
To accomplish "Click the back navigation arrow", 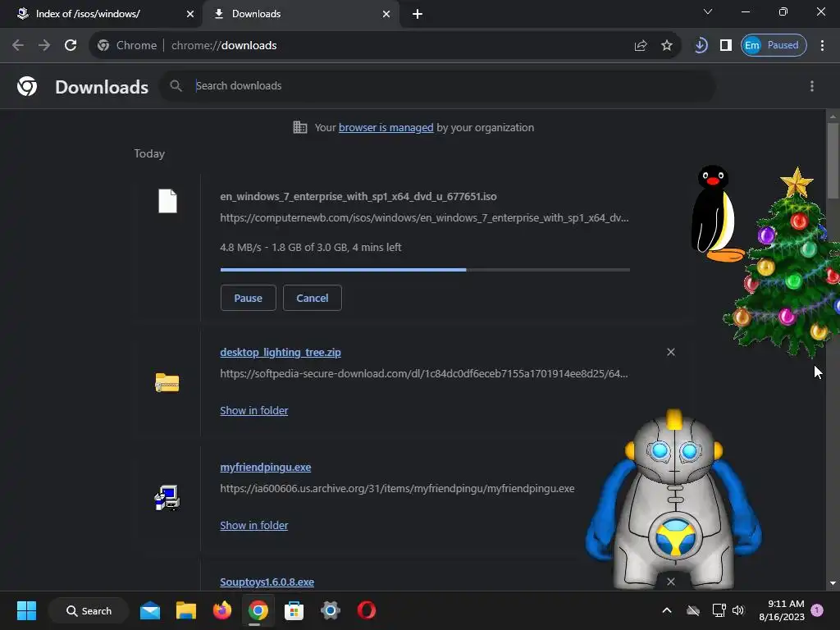I will pyautogui.click(x=18, y=45).
